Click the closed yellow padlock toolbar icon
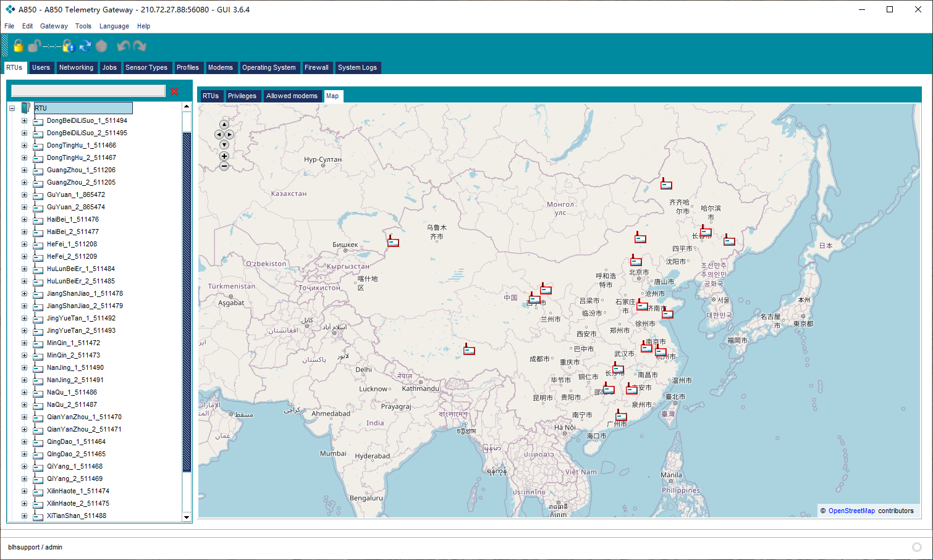Image resolution: width=933 pixels, height=560 pixels. 18,46
